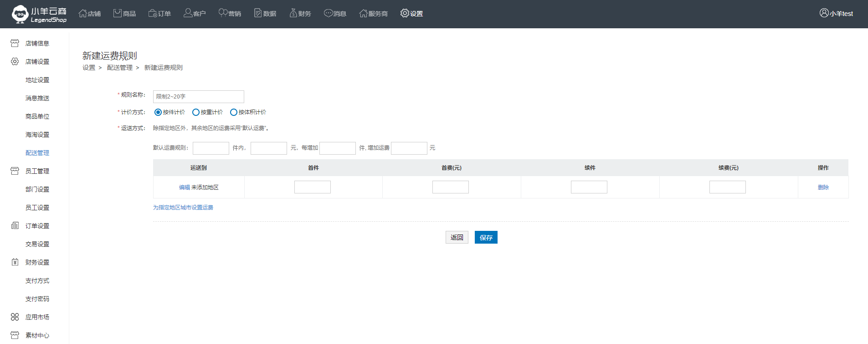Click the 为指定地区城市设置运费 link

click(183, 208)
